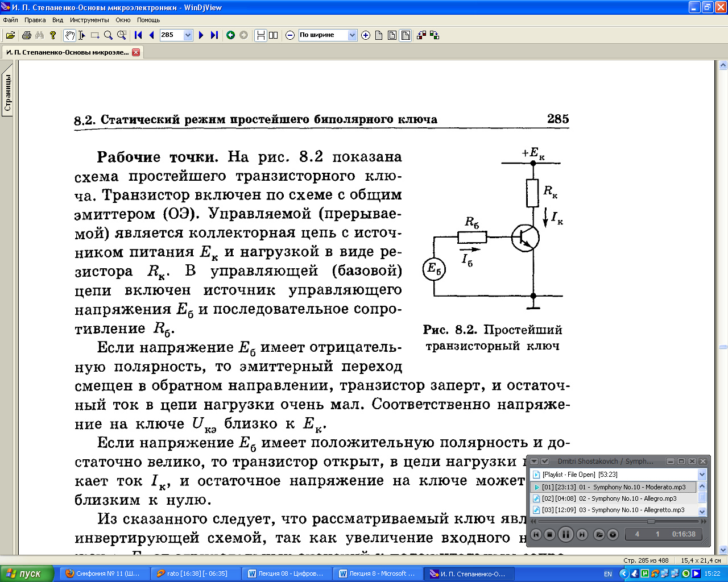This screenshot has height=582, width=728.
Task: Go to the last page
Action: click(214, 35)
